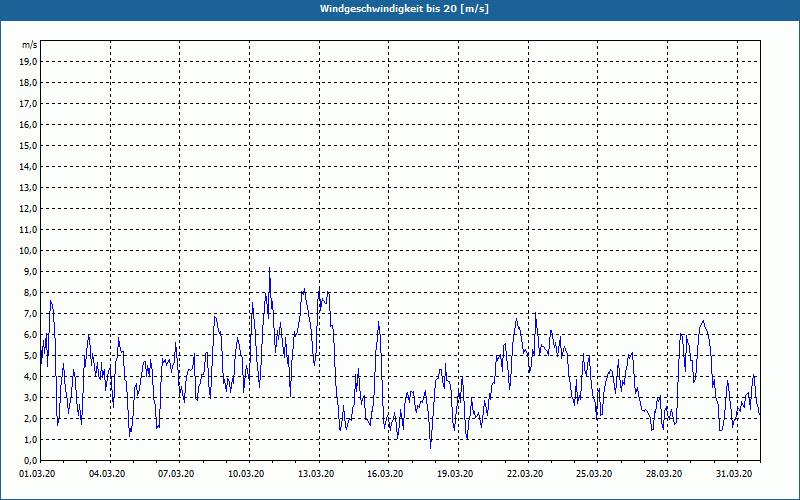Select the 4,0 y-axis value
The height and width of the screenshot is (500, 800).
pyautogui.click(x=30, y=377)
